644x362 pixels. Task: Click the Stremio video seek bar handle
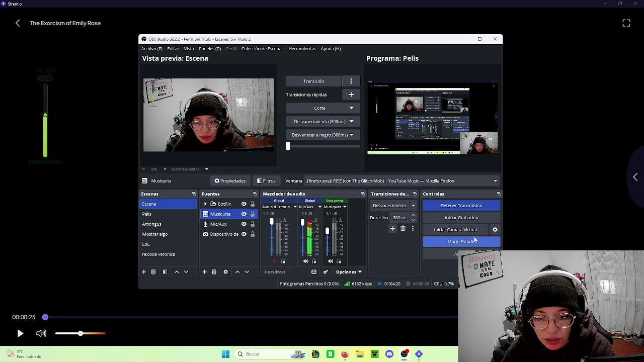click(45, 317)
